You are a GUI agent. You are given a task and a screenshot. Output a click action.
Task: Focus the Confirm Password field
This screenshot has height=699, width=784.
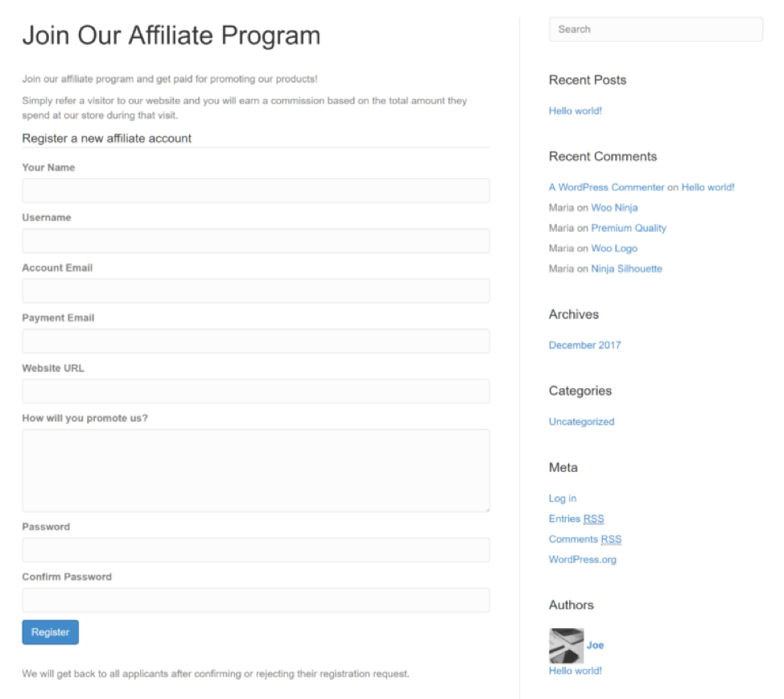tap(256, 600)
